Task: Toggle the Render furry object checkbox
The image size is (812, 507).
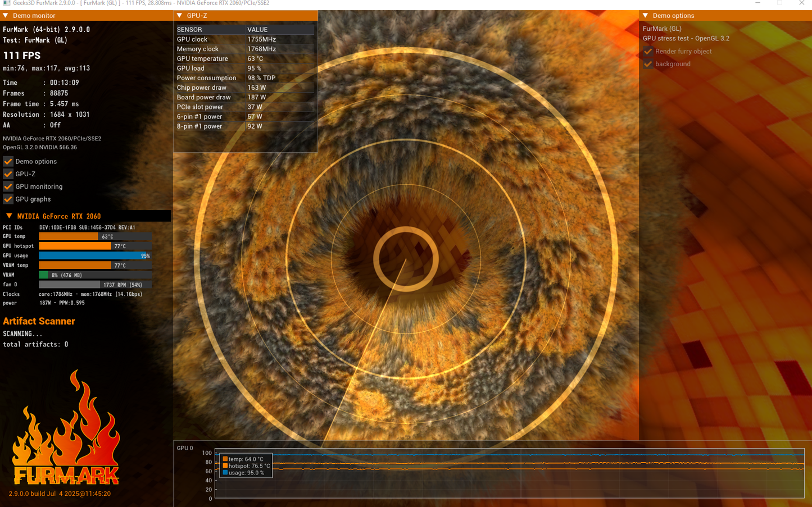Action: click(648, 51)
